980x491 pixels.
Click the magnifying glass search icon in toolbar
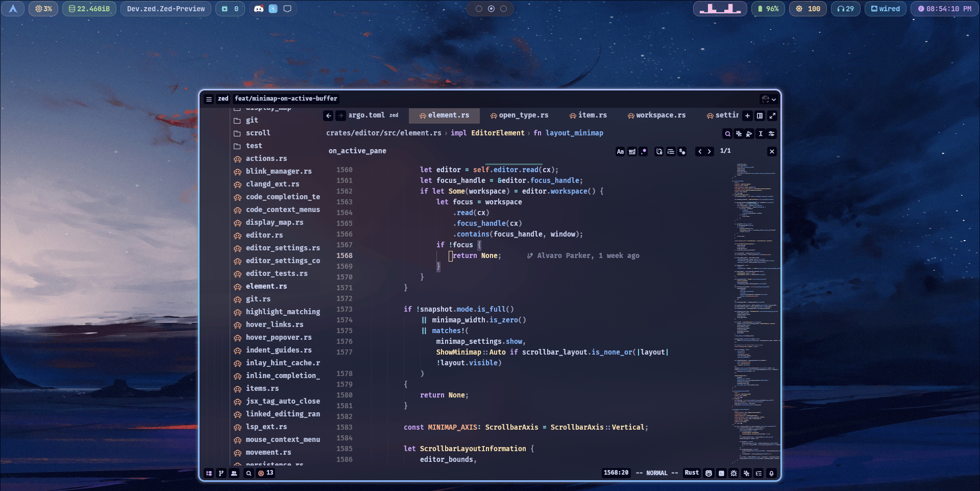727,133
